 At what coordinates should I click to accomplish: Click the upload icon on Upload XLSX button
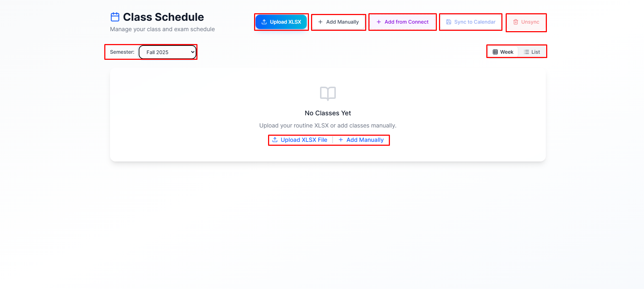[264, 22]
